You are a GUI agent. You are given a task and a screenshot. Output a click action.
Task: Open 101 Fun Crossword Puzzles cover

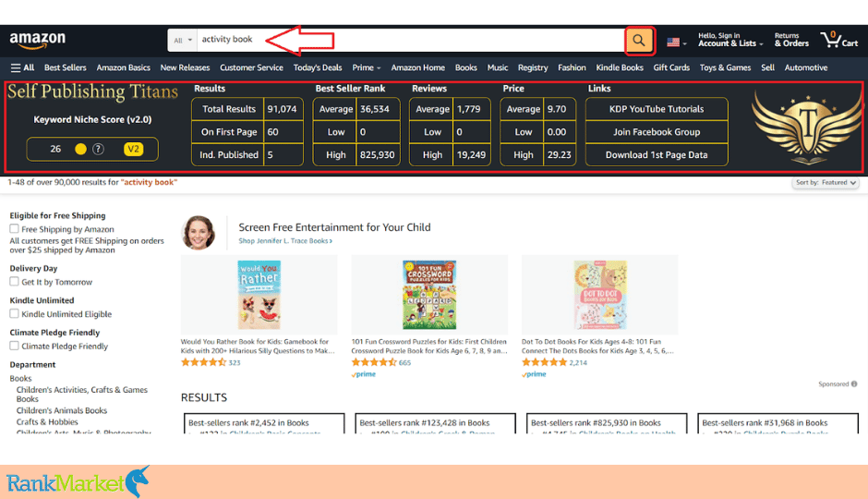[429, 295]
